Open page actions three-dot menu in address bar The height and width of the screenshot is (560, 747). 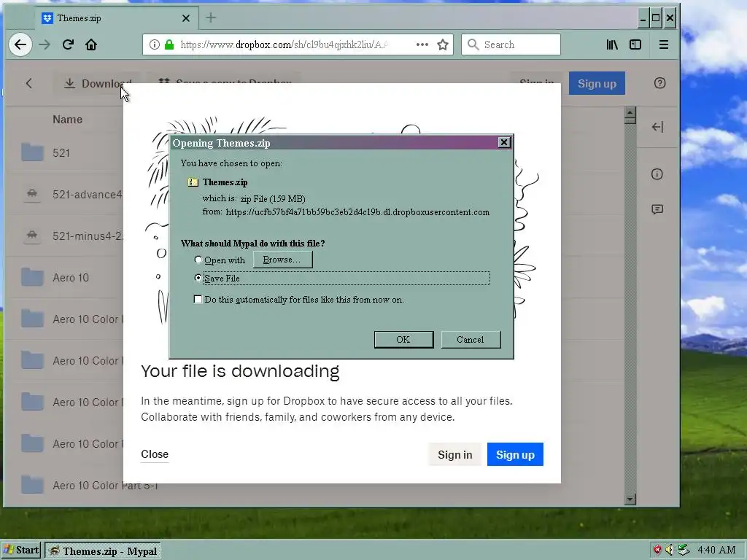tap(422, 44)
